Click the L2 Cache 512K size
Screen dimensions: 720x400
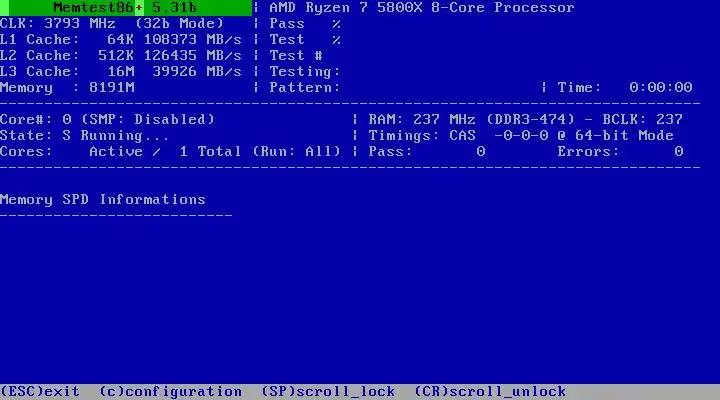click(116, 56)
